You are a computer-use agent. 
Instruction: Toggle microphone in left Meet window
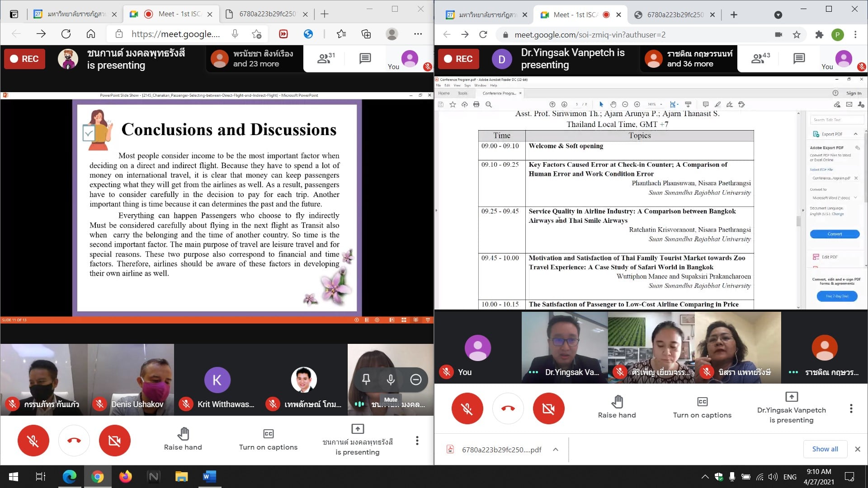[x=33, y=440]
